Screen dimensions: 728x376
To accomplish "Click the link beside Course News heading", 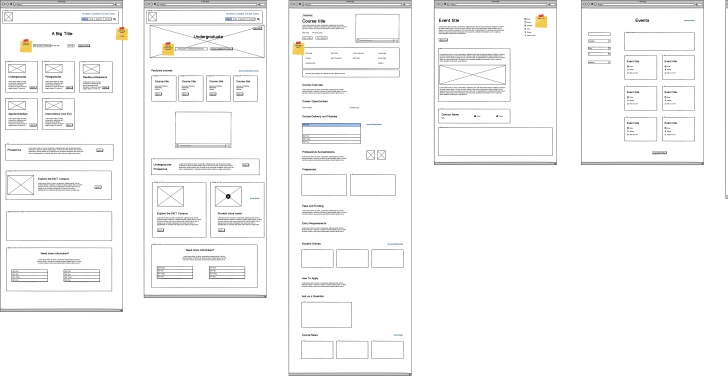I will point(398,335).
